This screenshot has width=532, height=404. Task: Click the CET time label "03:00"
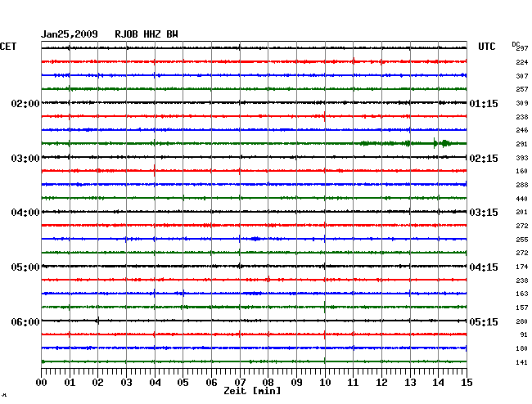pos(25,159)
